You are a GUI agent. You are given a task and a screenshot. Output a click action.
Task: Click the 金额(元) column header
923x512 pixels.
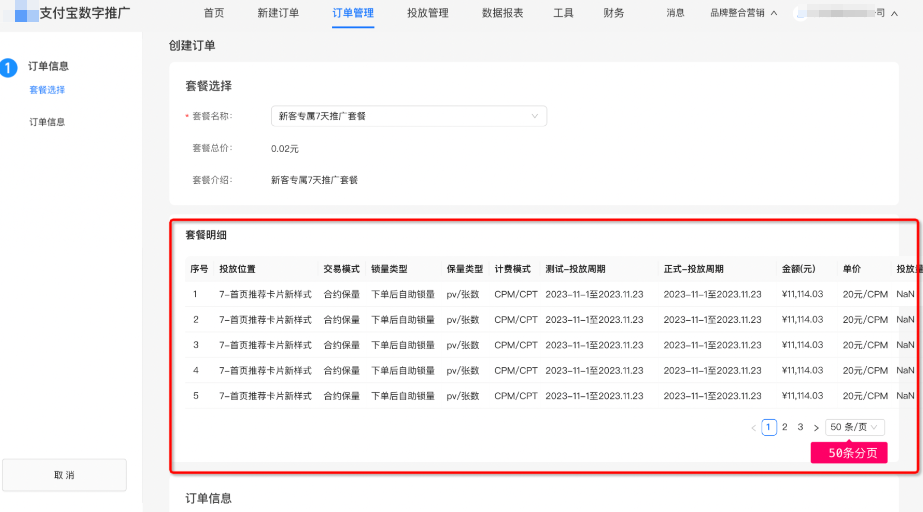click(x=798, y=269)
